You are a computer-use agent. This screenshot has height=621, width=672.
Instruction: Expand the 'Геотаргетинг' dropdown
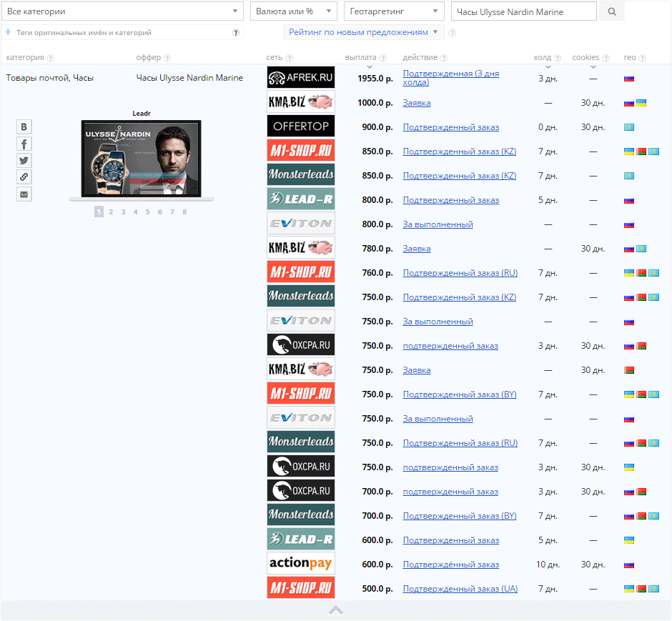coord(393,11)
